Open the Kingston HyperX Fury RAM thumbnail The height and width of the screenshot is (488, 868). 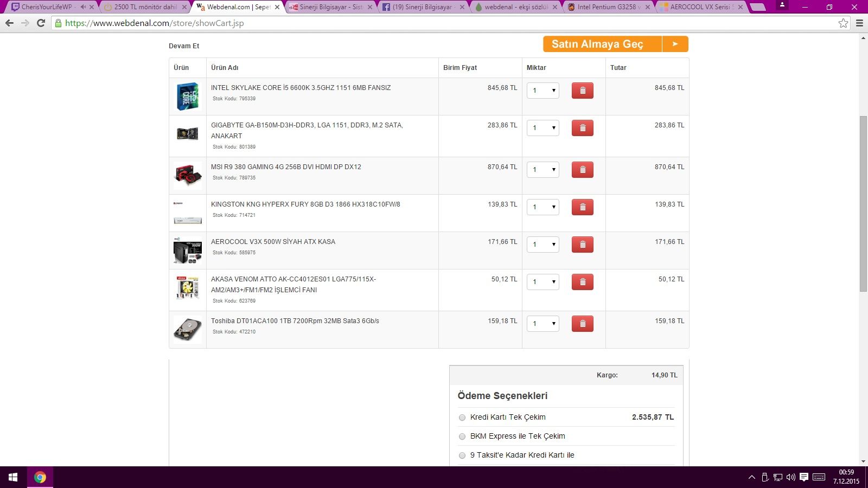point(188,213)
